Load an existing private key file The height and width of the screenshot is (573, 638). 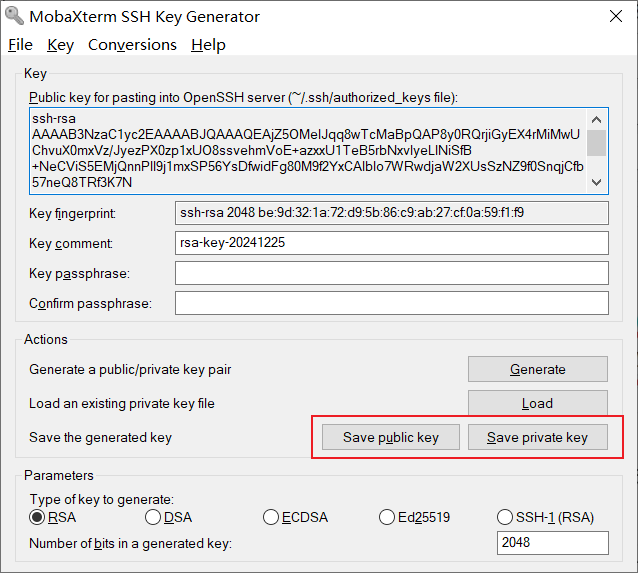point(537,403)
